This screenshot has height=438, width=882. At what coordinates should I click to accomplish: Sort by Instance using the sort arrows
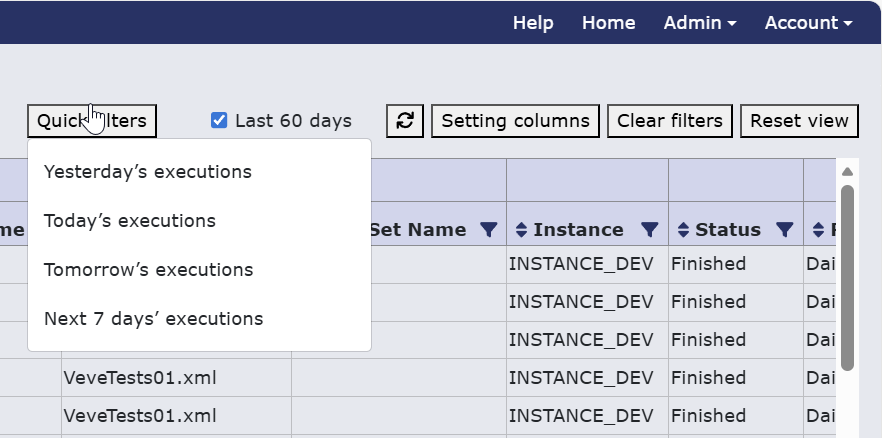tap(521, 229)
